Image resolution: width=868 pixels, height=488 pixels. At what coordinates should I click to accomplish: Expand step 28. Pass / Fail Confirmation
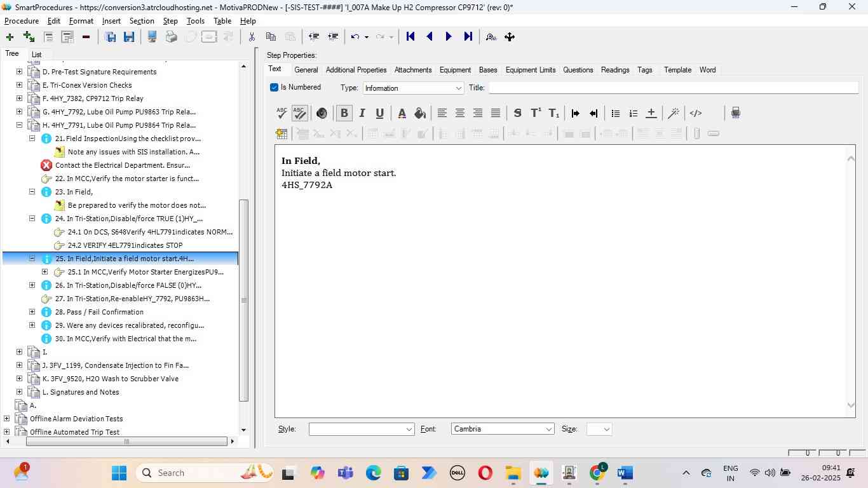tap(32, 312)
